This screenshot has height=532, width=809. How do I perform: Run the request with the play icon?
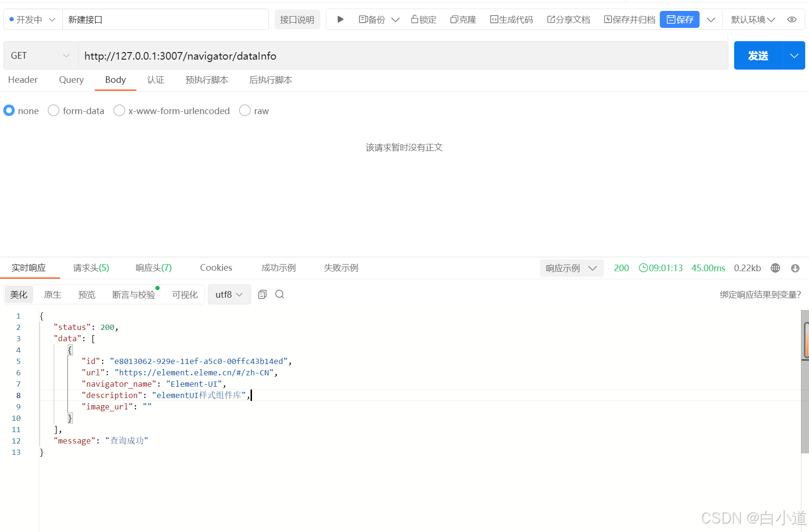point(340,19)
